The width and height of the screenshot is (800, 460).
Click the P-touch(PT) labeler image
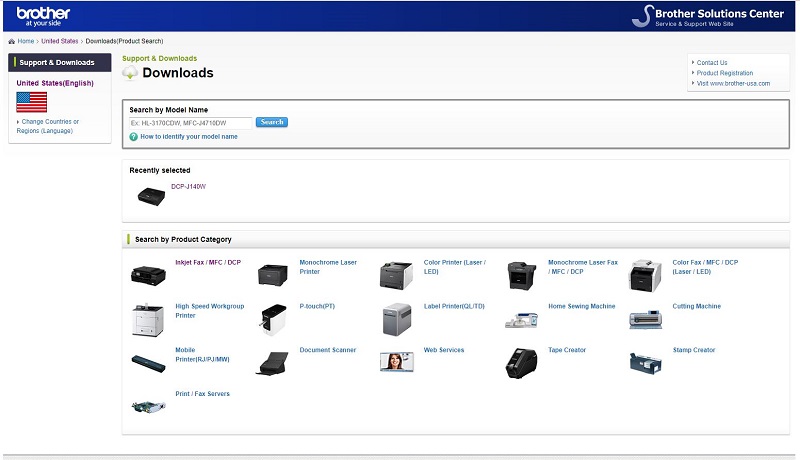pyautogui.click(x=273, y=320)
